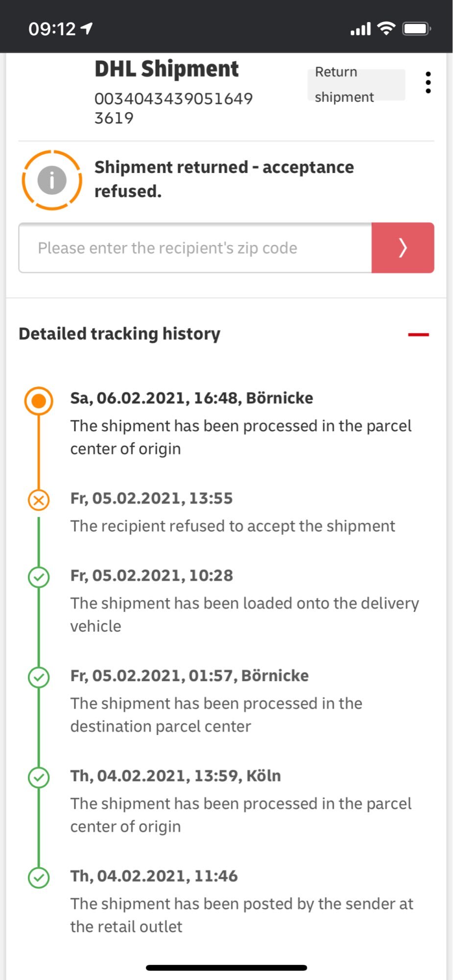
Task: Click the 'recipient refused to accept' event text
Action: coord(233,526)
